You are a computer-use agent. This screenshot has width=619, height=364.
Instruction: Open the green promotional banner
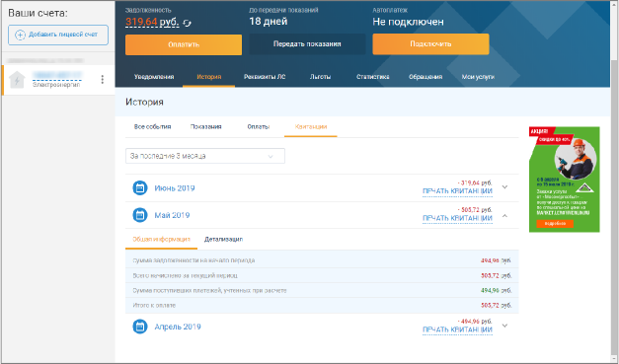564,180
